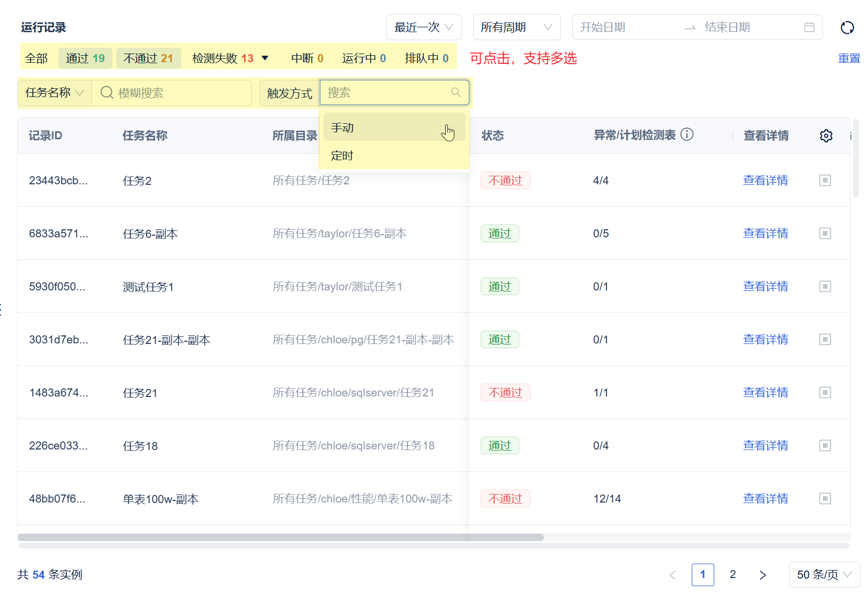This screenshot has width=868, height=592.
Task: Open 查看详情 for 任务21-副本-副本
Action: coord(766,340)
